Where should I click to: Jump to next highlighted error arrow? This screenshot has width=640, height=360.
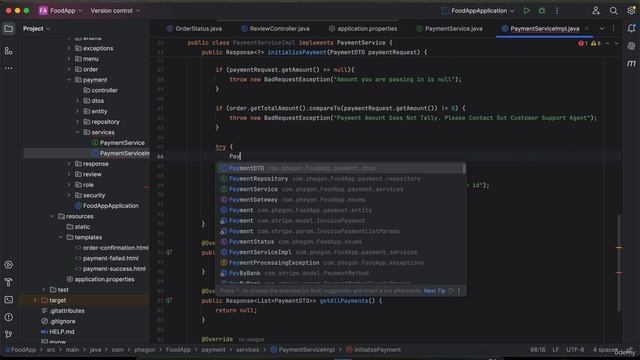click(616, 43)
